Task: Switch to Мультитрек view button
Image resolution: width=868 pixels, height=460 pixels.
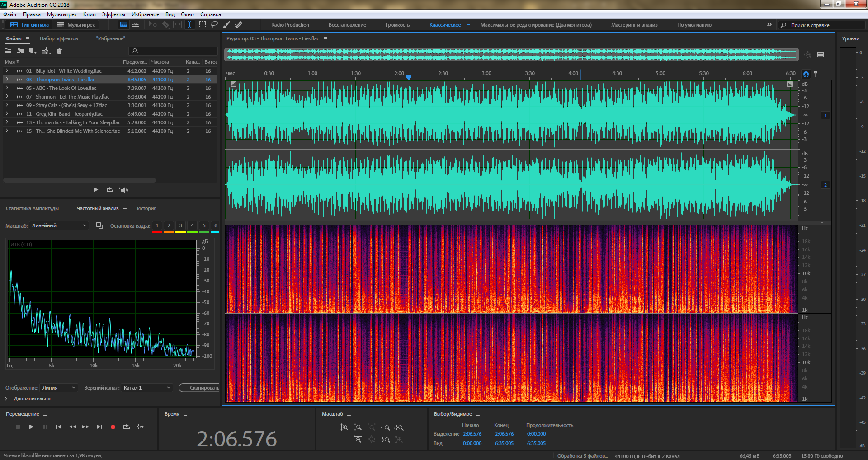Action: pos(76,25)
